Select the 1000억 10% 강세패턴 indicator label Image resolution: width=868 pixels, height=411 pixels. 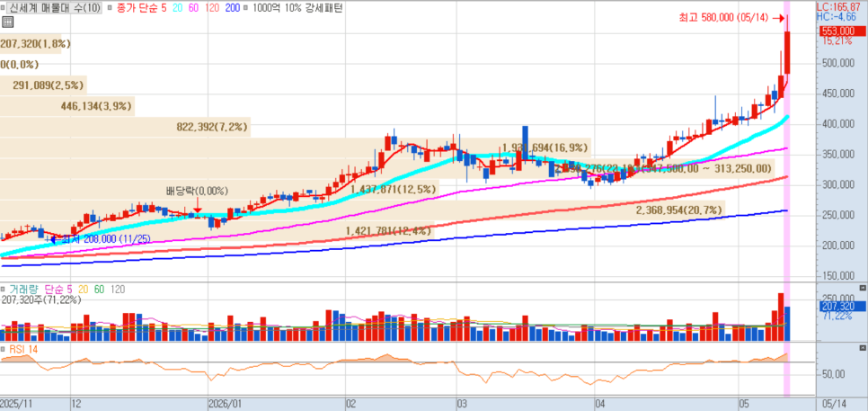point(297,8)
